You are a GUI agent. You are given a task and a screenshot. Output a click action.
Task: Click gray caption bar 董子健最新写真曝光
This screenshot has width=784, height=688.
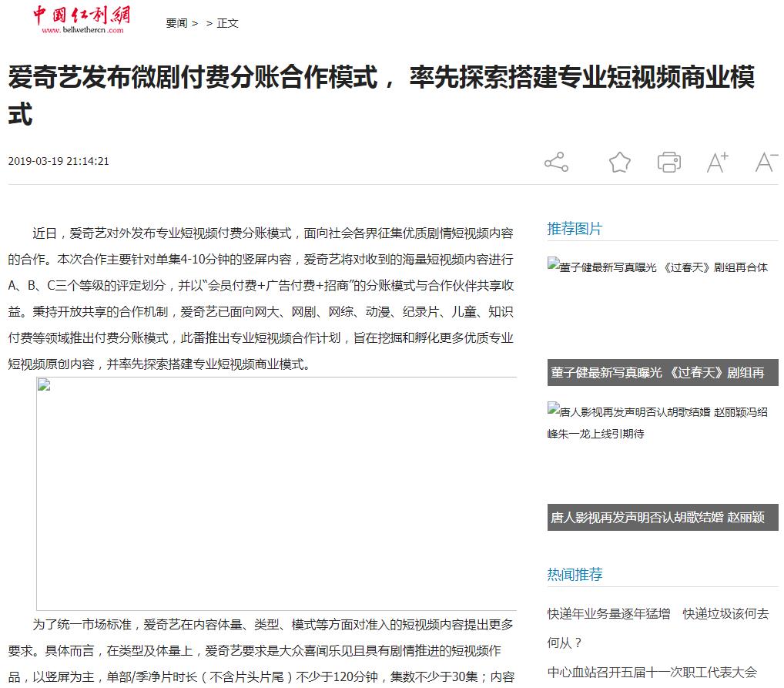point(662,372)
